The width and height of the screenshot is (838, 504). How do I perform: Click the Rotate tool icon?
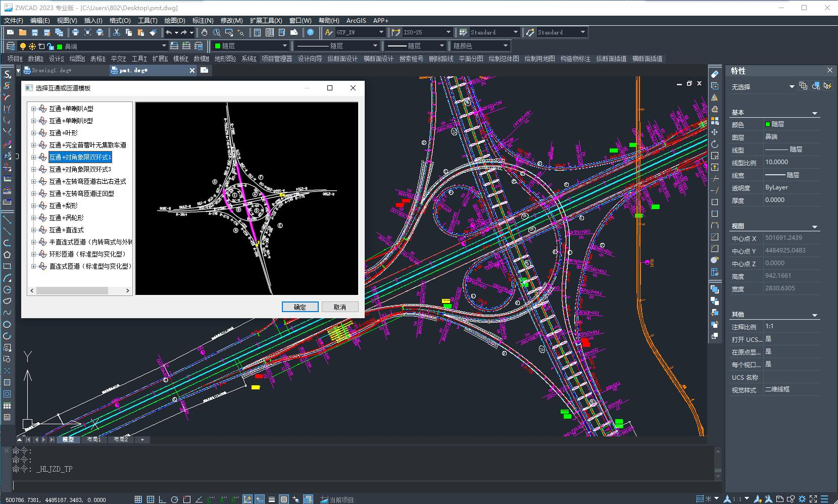pos(714,144)
